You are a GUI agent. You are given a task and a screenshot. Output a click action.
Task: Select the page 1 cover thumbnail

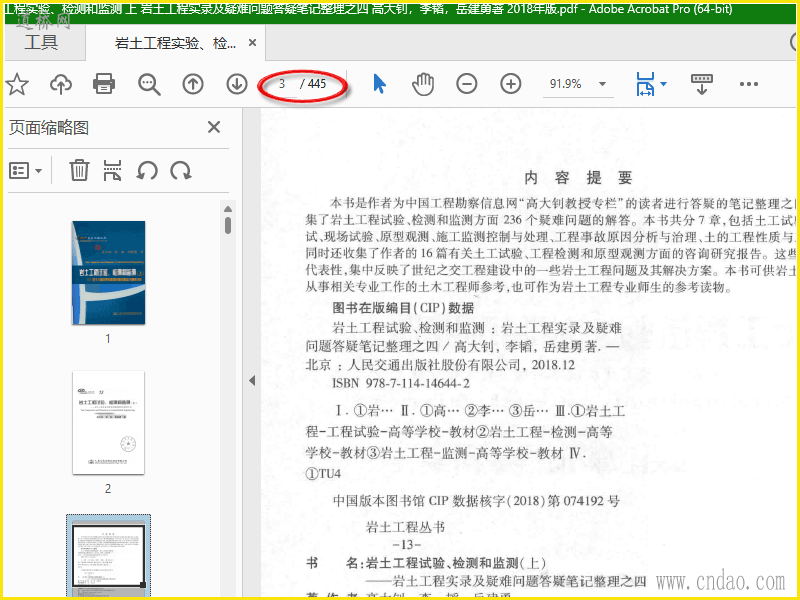109,272
